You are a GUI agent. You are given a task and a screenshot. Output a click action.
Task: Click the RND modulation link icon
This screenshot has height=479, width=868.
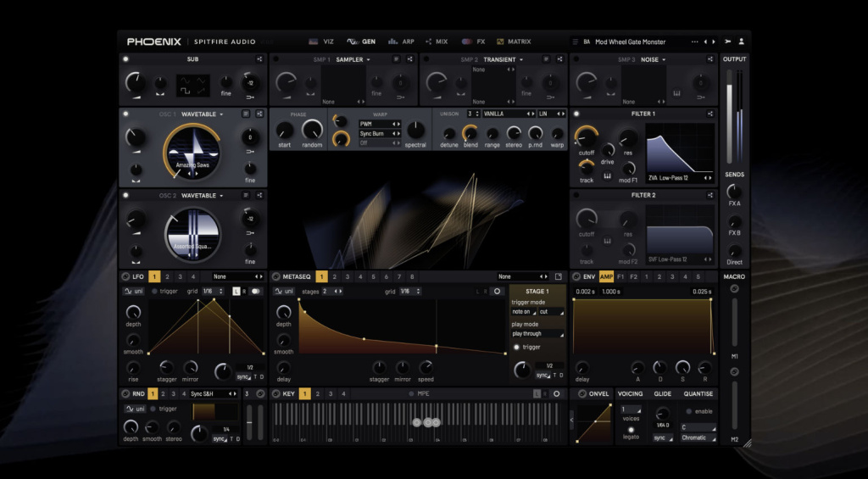coord(125,393)
